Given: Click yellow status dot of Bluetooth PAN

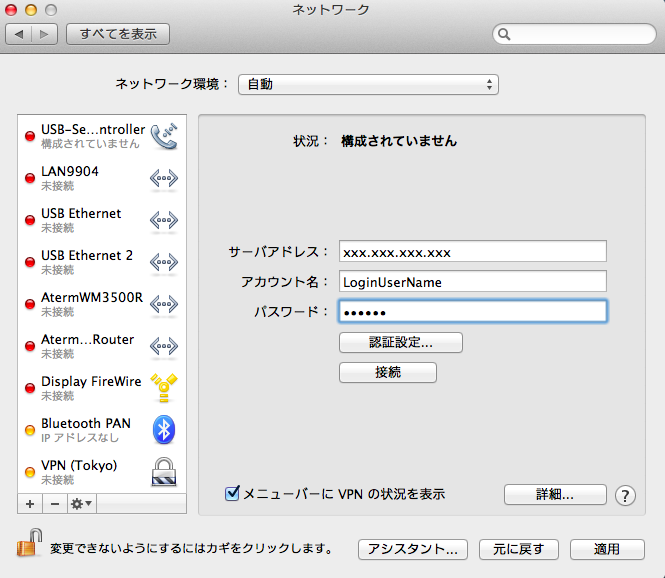Looking at the screenshot, I should (30, 430).
